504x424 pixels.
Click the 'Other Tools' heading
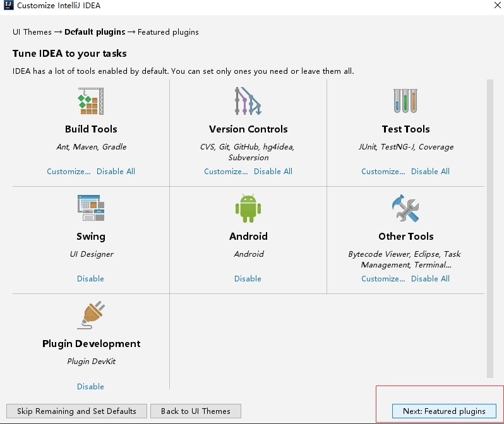point(405,237)
